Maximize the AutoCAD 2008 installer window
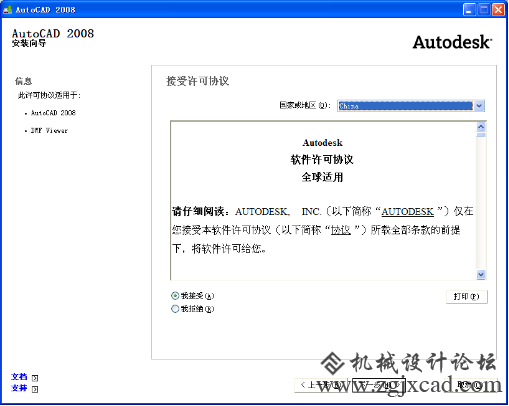The height and width of the screenshot is (406, 509). 484,10
